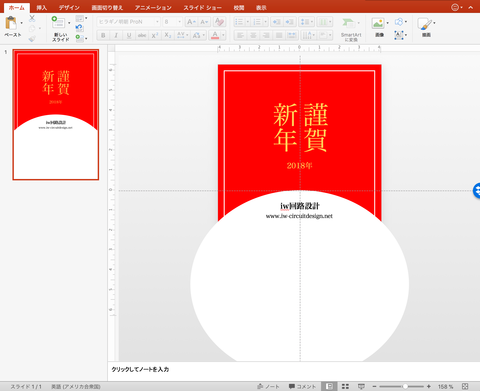Cut selection with the scissors icon
The image size is (480, 391).
point(32,18)
